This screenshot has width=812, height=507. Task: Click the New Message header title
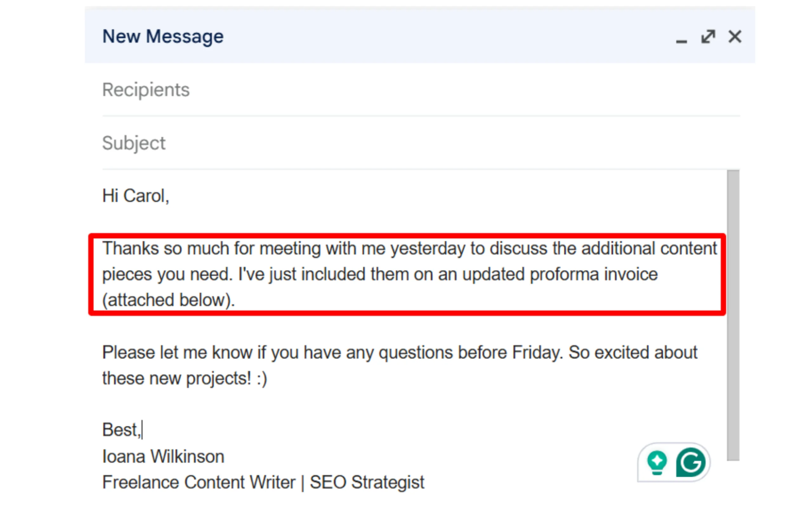tap(163, 36)
